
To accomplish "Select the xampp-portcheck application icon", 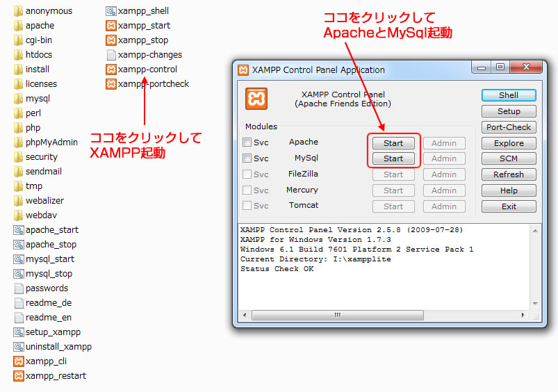I will [x=111, y=84].
